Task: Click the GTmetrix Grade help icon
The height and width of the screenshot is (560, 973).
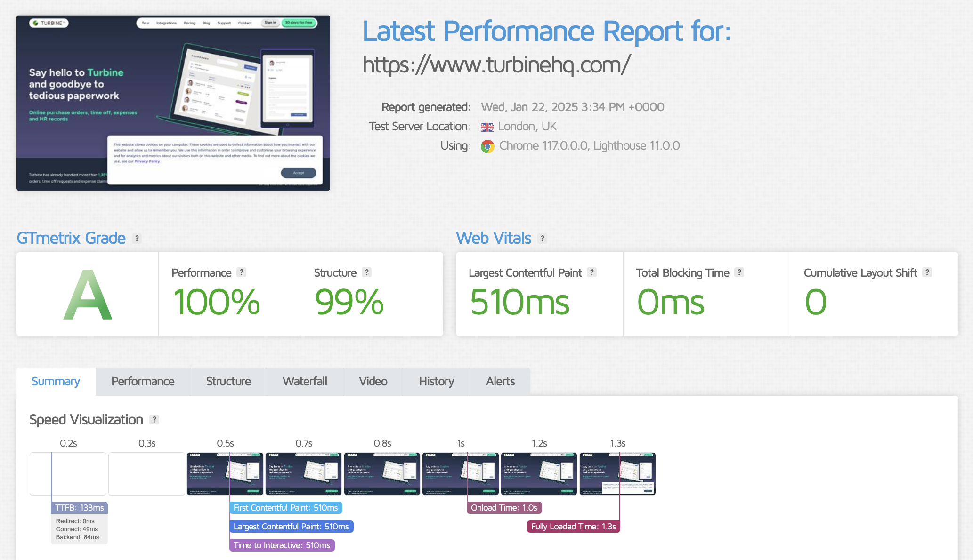Action: [137, 239]
